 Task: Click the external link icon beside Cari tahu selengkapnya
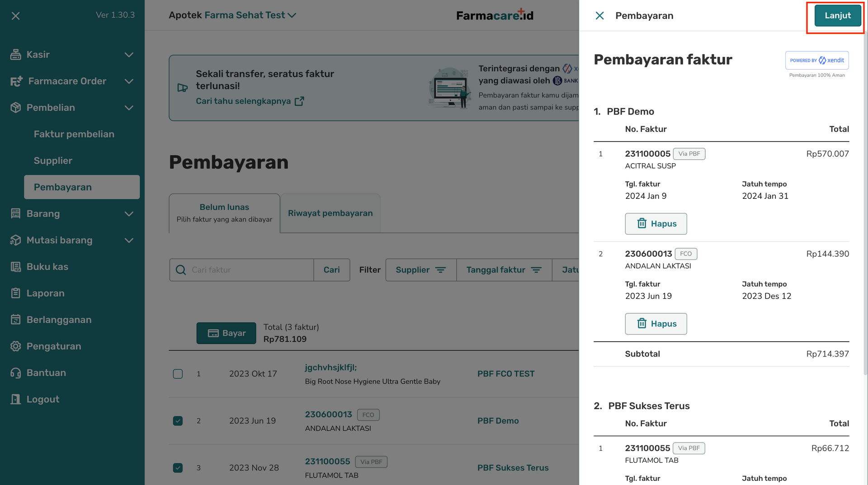click(299, 101)
